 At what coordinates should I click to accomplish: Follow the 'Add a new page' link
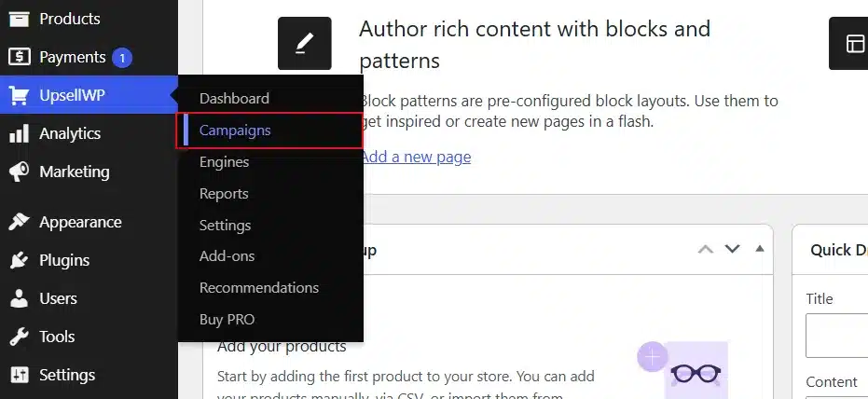point(416,158)
